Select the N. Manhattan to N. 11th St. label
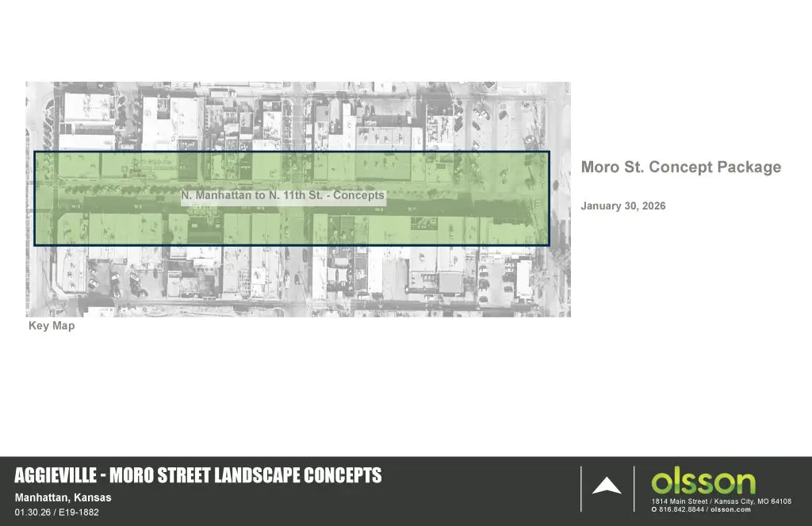812x526 pixels. [x=282, y=195]
